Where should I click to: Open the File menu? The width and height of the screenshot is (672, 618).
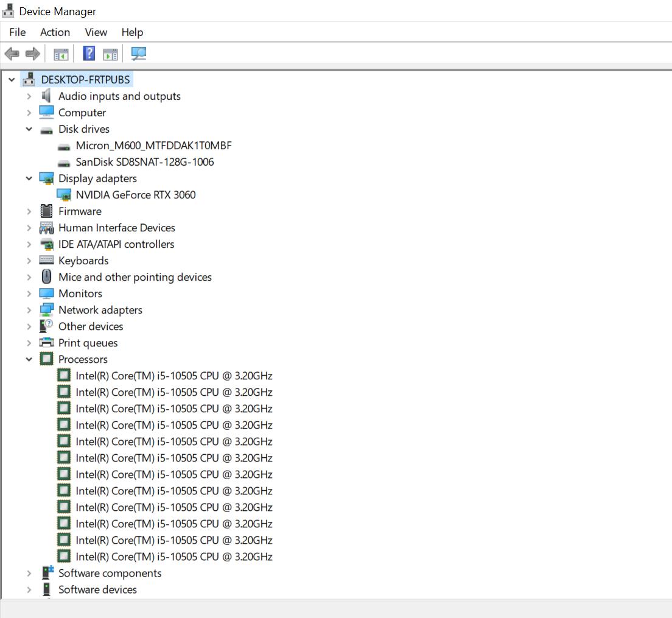(x=17, y=32)
